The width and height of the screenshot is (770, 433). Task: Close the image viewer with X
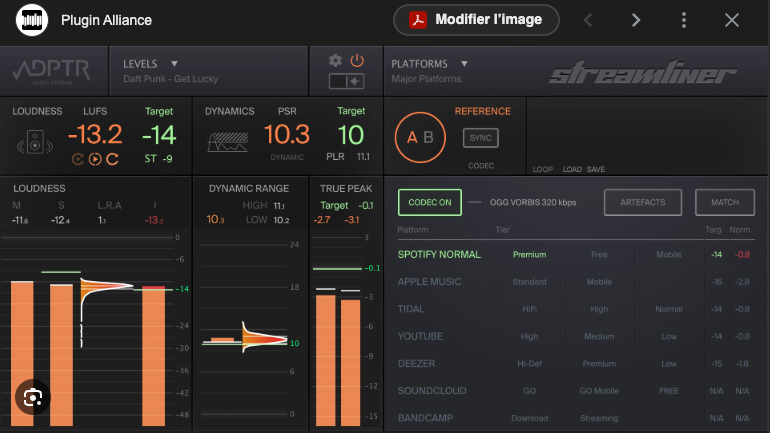coord(732,20)
